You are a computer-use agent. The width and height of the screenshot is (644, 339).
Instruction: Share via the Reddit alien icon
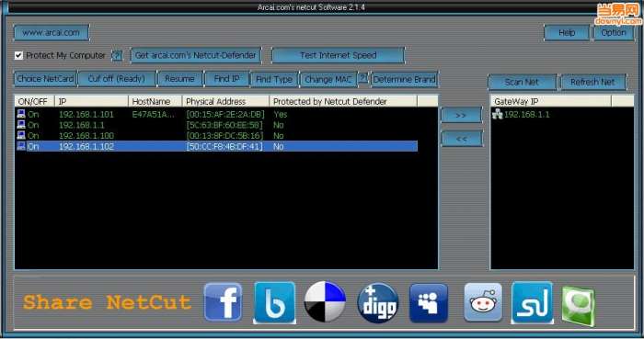click(483, 302)
